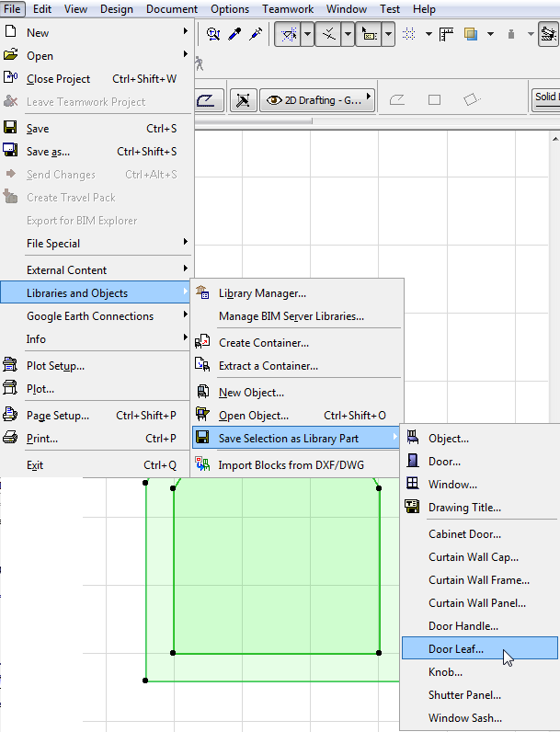The width and height of the screenshot is (560, 732).
Task: Select Door Leaf... entry
Action: pyautogui.click(x=480, y=648)
